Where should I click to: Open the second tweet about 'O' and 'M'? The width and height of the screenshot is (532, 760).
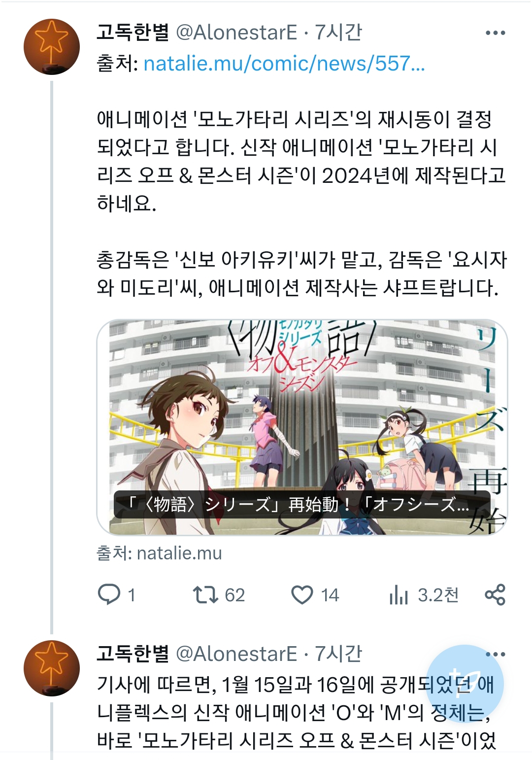(296, 712)
